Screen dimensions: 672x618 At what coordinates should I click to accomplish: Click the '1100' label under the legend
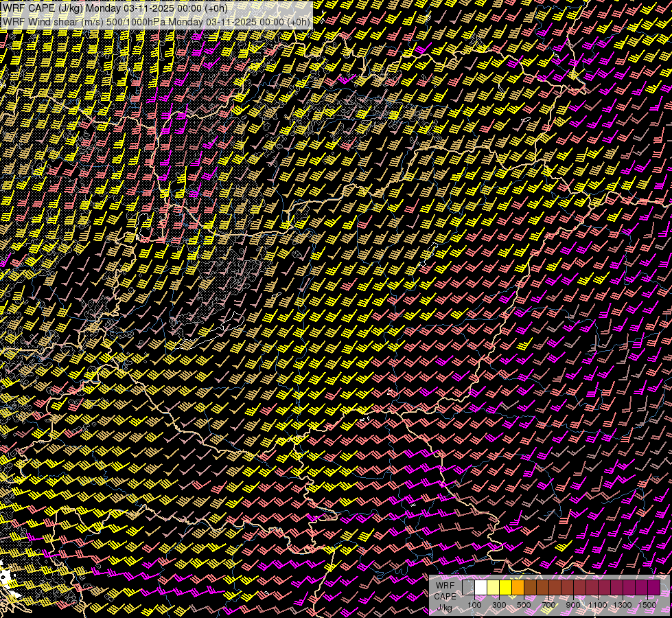(597, 605)
